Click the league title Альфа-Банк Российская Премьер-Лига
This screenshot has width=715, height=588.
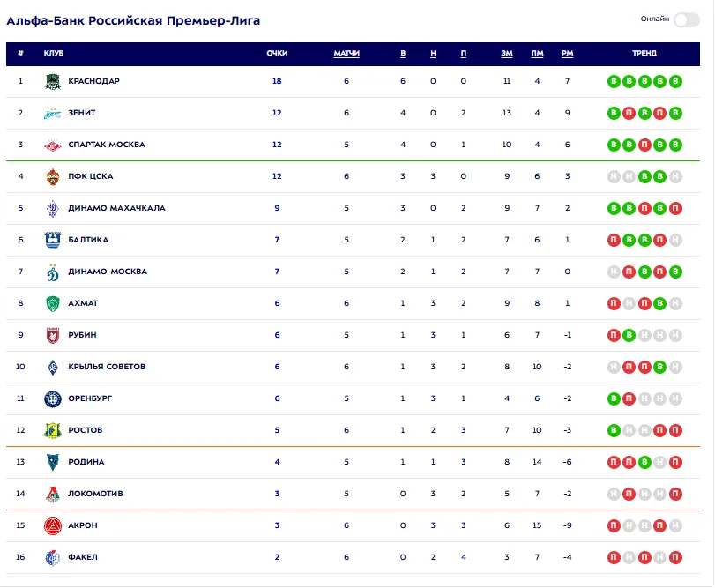click(133, 21)
